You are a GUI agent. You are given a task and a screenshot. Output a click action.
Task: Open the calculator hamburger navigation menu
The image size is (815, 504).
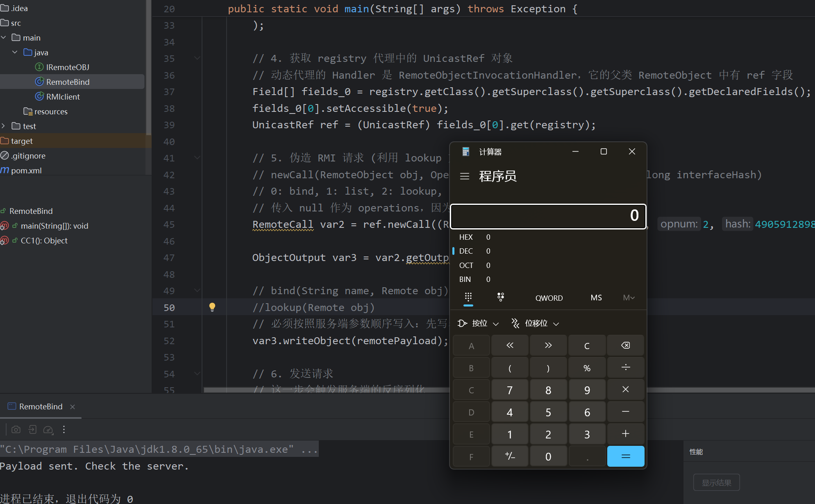click(x=464, y=176)
